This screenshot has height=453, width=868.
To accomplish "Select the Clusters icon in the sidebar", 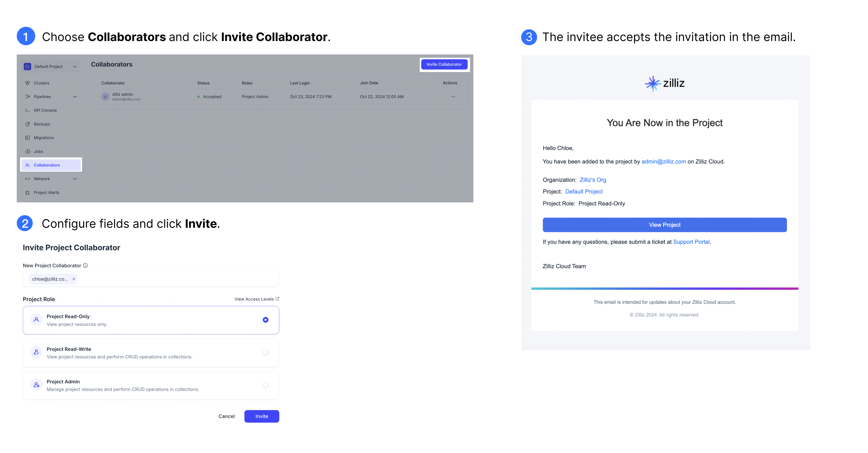I will pos(28,83).
